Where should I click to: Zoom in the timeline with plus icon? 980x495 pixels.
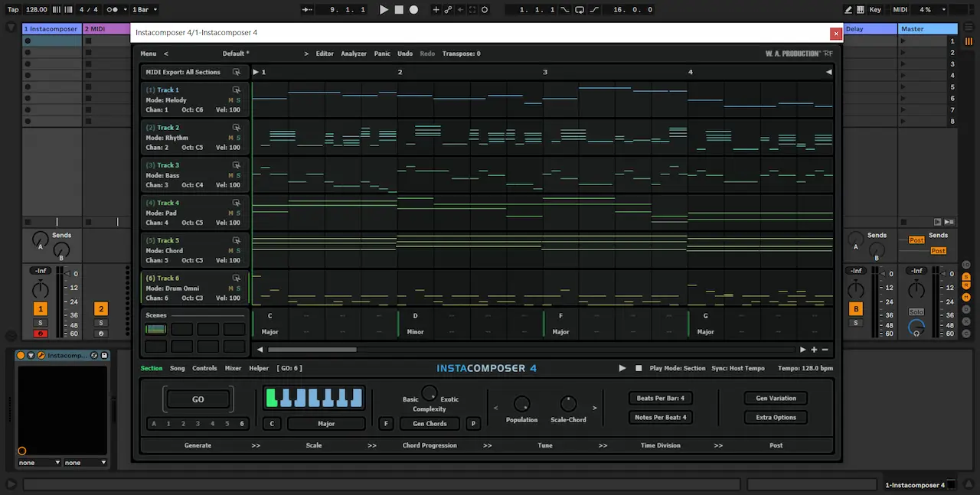[814, 349]
